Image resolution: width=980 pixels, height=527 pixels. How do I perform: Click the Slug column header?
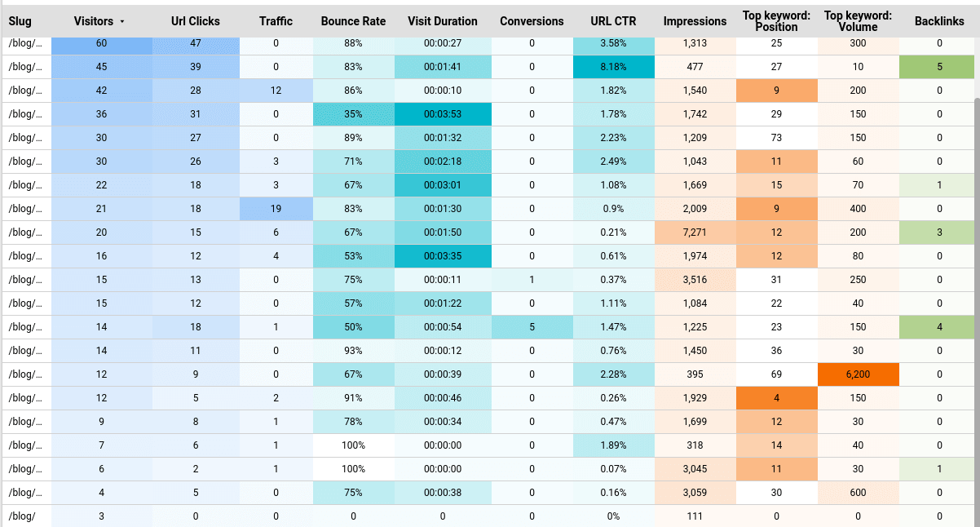click(x=20, y=21)
